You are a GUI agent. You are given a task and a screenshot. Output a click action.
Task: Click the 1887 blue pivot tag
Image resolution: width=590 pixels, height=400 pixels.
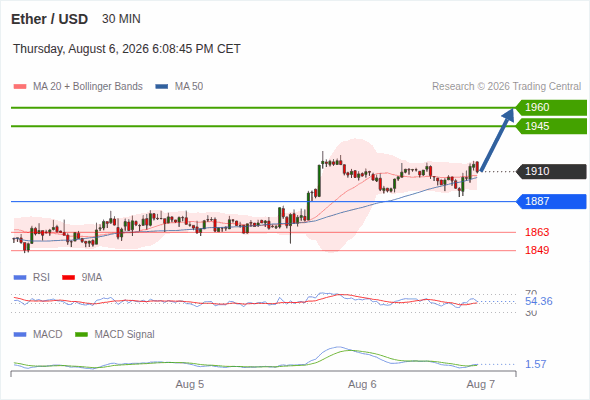[551, 201]
